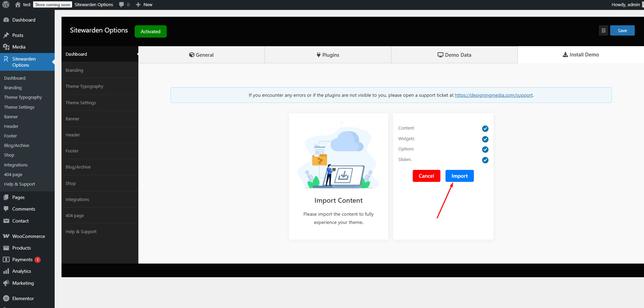The width and height of the screenshot is (644, 308).
Task: Click the 'test' site name in admin bar
Action: coord(27,5)
